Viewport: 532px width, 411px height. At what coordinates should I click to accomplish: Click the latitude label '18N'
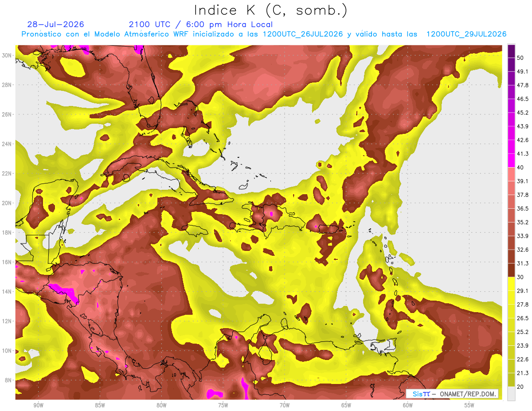click(x=8, y=232)
